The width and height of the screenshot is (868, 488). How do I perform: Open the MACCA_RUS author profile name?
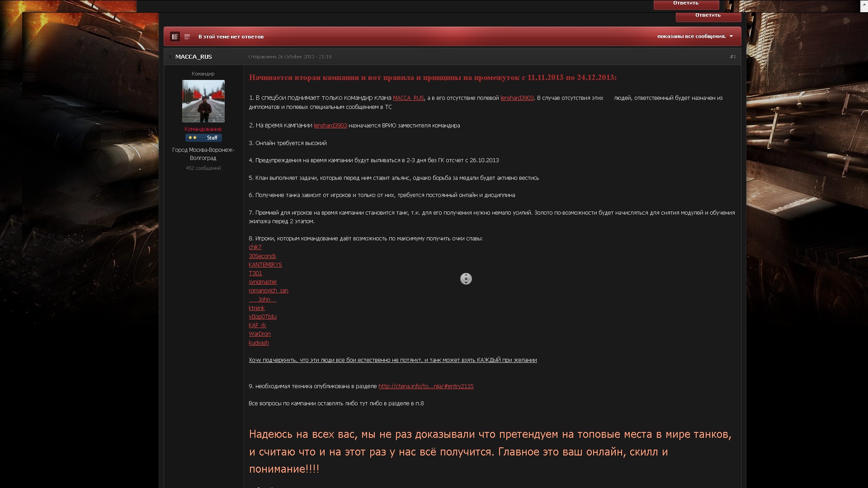click(193, 56)
